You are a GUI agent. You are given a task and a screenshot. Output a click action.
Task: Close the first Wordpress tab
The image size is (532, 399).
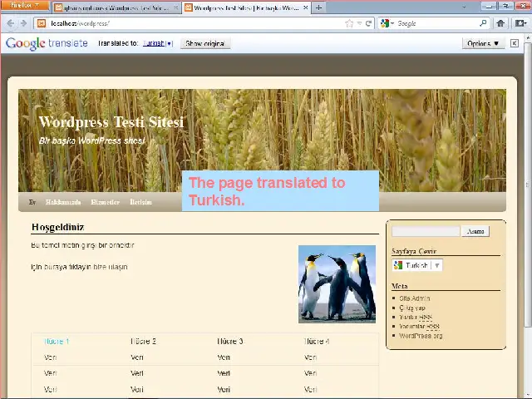[x=175, y=7]
